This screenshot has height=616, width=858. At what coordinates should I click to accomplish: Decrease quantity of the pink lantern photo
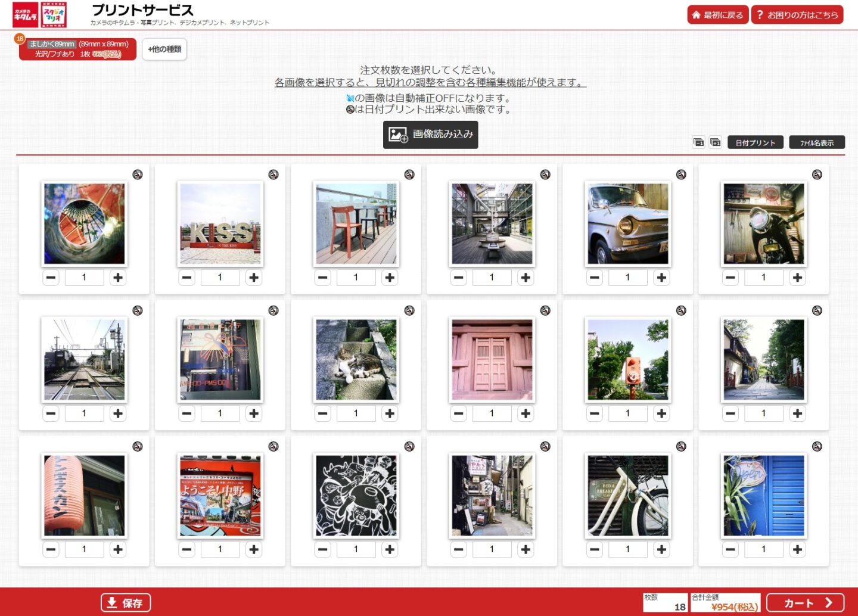[51, 549]
